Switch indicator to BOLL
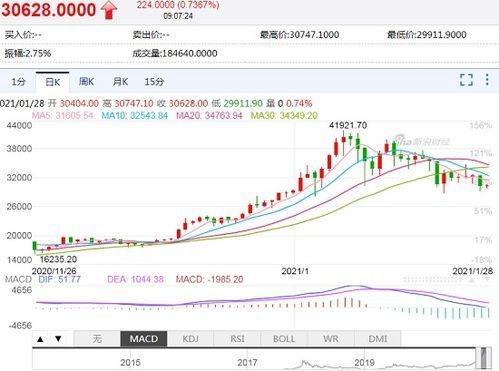This screenshot has width=499, height=371. pyautogui.click(x=284, y=339)
